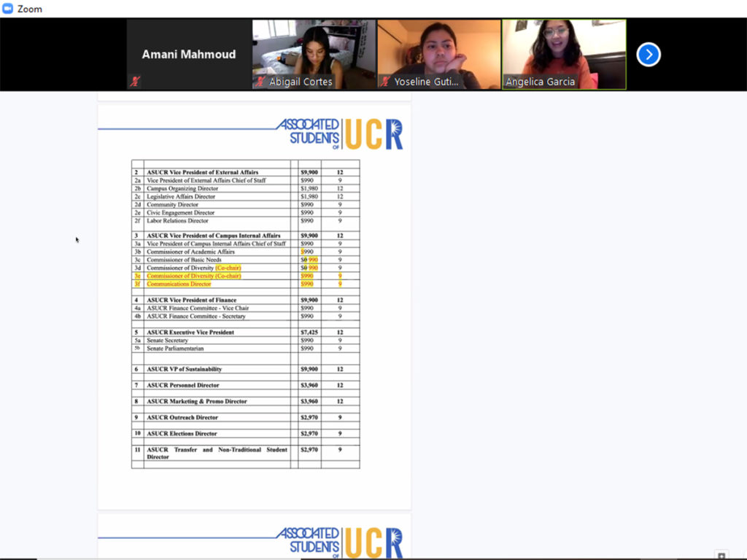Viewport: 747px width, 560px height.
Task: Click the Zoom logo in title bar
Action: pos(8,9)
